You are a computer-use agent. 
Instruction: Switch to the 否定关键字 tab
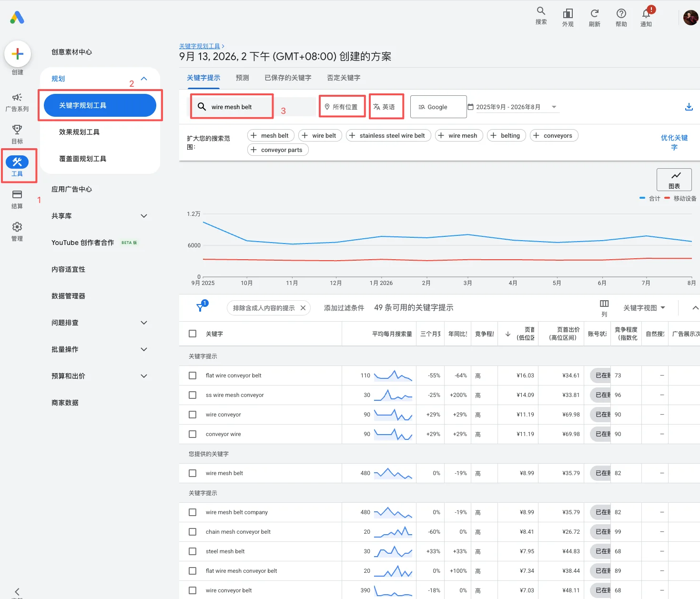(x=344, y=78)
